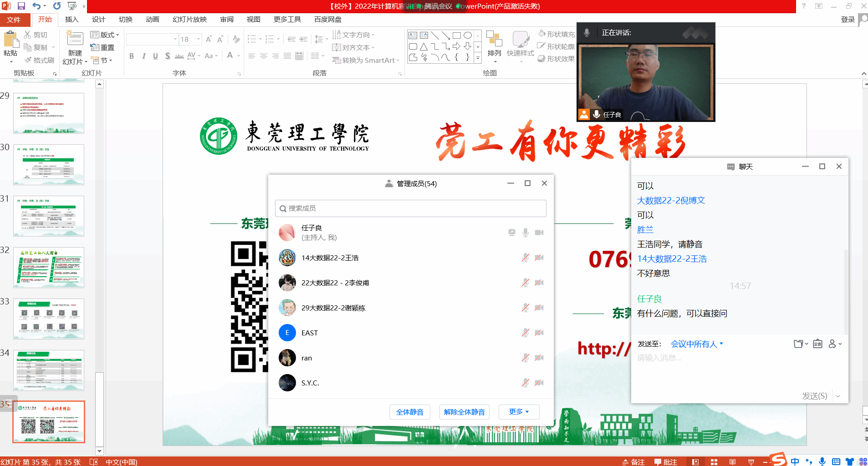Toggle mute for member EAST

point(525,333)
